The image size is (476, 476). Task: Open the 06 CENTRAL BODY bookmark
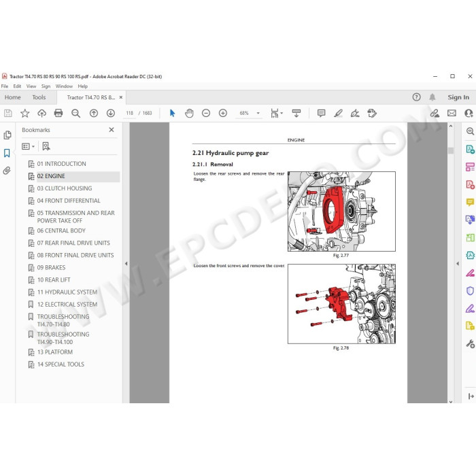click(x=61, y=231)
